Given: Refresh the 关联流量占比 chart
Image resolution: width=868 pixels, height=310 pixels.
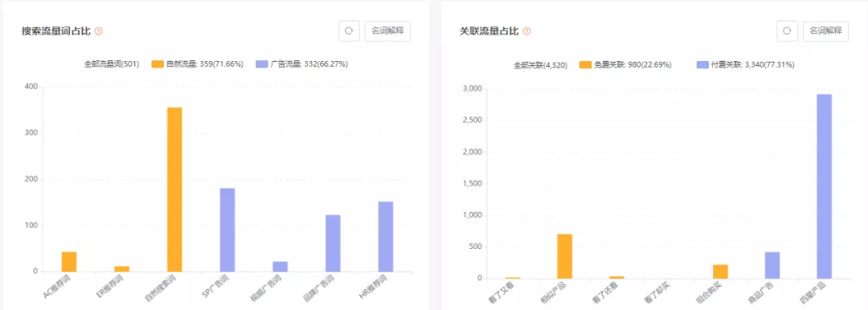Looking at the screenshot, I should coord(787,31).
